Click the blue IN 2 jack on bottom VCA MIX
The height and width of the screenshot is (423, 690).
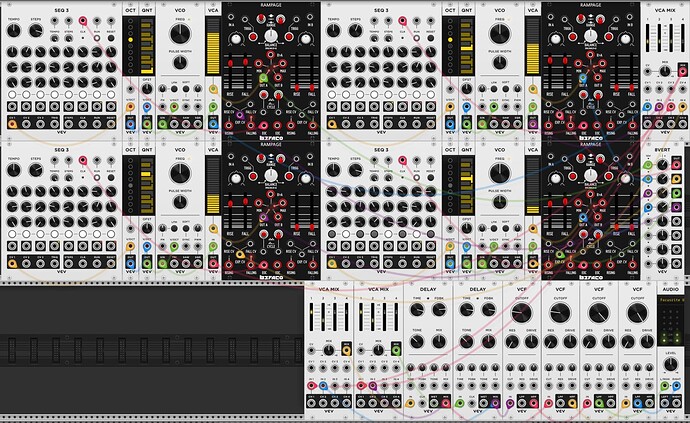pyautogui.click(x=323, y=386)
